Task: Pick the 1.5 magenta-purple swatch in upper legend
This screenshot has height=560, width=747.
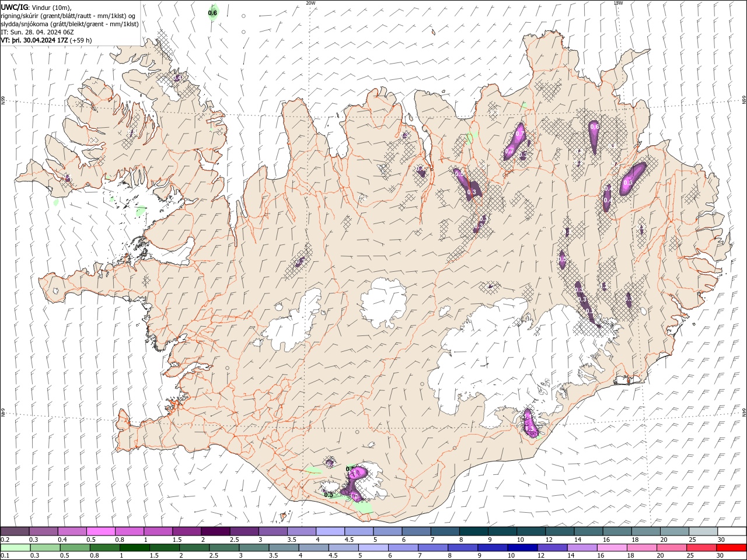Action: click(x=186, y=531)
